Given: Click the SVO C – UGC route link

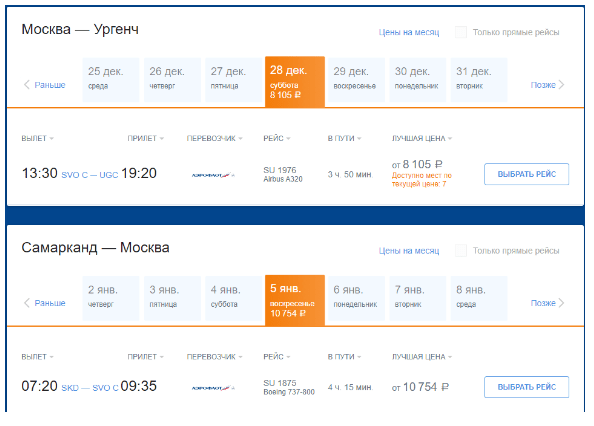Looking at the screenshot, I should [90, 175].
